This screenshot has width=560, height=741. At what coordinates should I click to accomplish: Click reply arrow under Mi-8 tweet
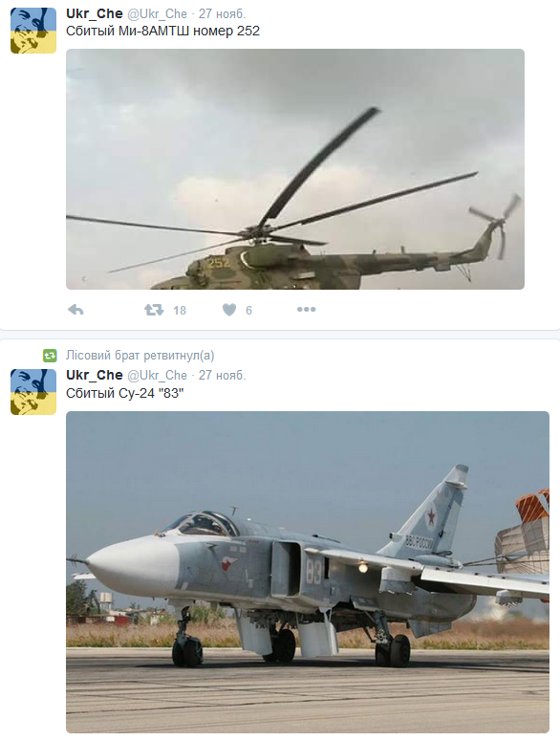click(76, 310)
